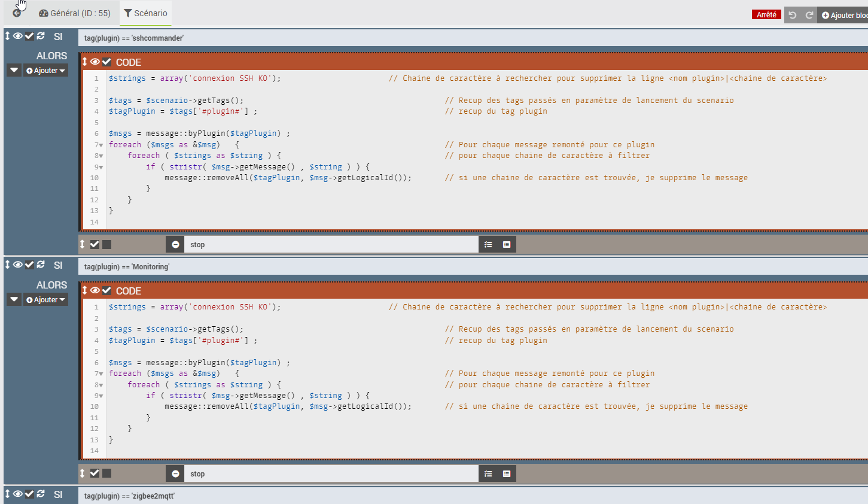The width and height of the screenshot is (868, 504).
Task: Click condition field tag(plugin) == 'zigbee2mqtt'
Action: [473, 496]
